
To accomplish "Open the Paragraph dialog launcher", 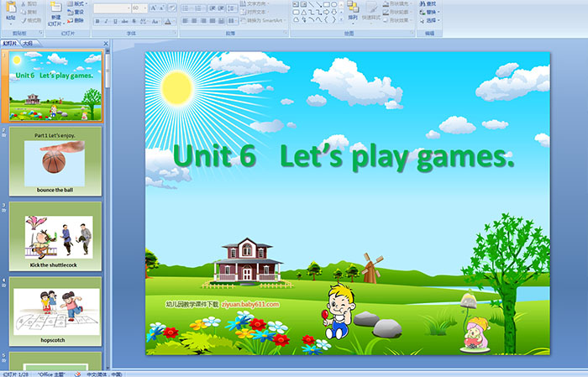I will (x=285, y=34).
